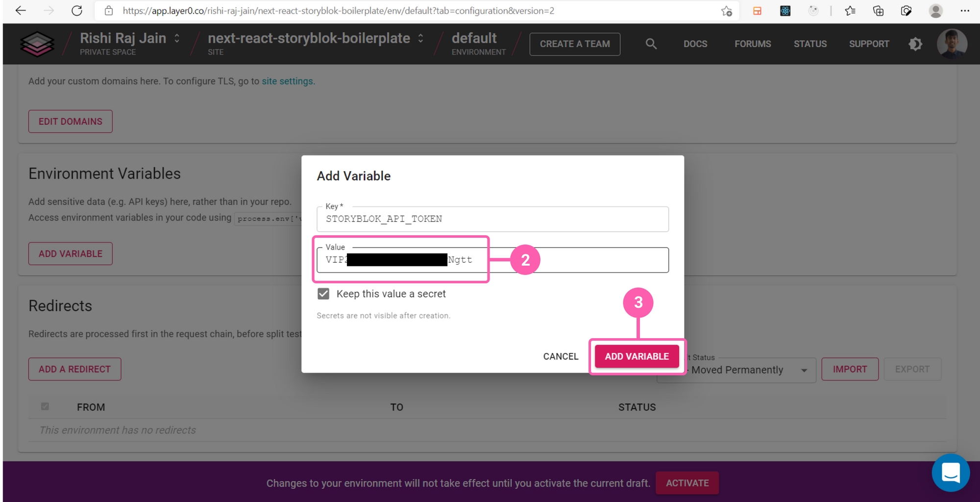Click the TO column header

click(x=396, y=407)
